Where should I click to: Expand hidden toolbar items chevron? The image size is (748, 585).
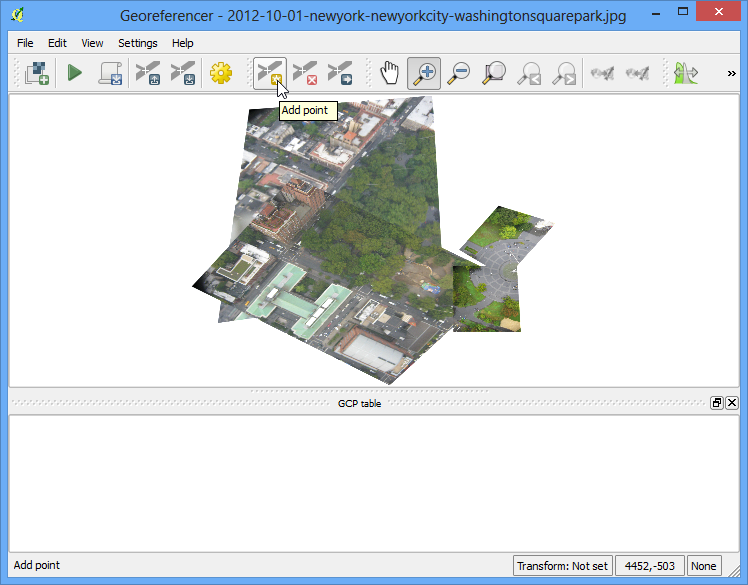tap(731, 73)
